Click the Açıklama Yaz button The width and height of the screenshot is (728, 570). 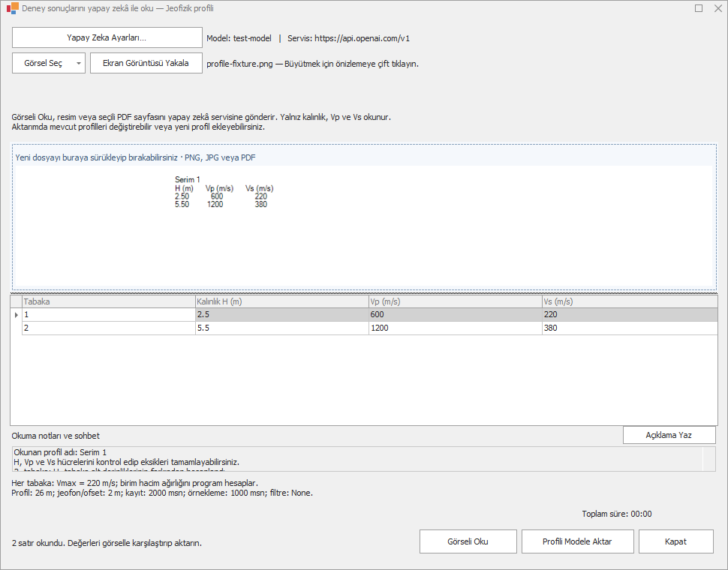669,435
